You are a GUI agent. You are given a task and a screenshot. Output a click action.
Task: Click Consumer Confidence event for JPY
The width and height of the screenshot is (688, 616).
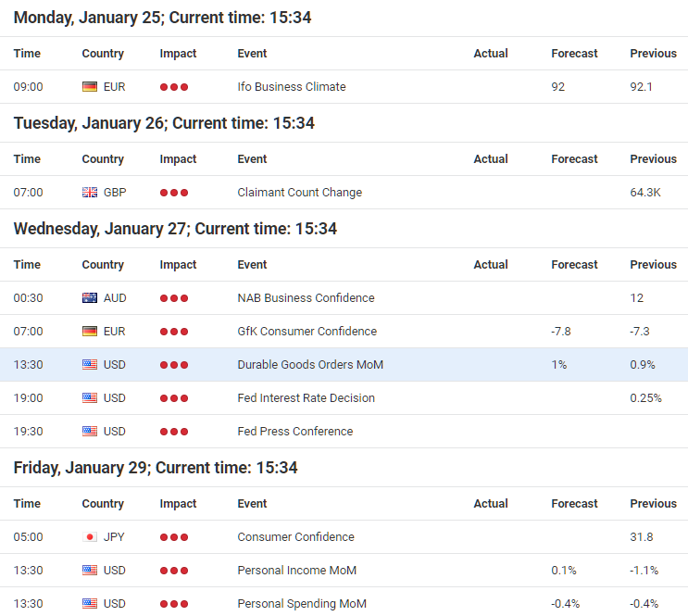coord(295,537)
